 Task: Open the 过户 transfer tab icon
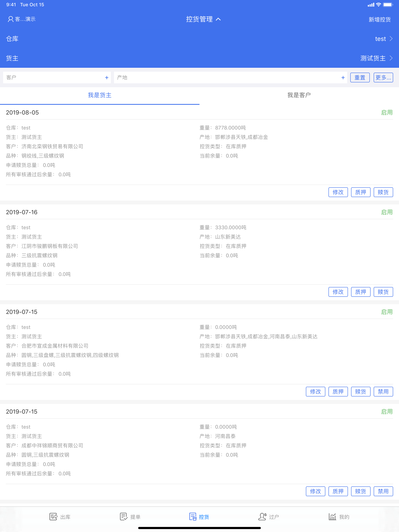tap(263, 517)
